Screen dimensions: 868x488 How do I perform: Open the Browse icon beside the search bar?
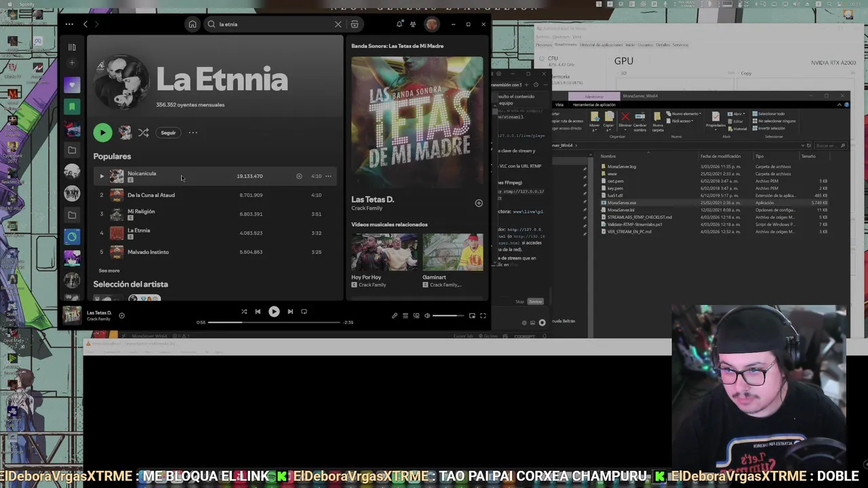point(355,24)
